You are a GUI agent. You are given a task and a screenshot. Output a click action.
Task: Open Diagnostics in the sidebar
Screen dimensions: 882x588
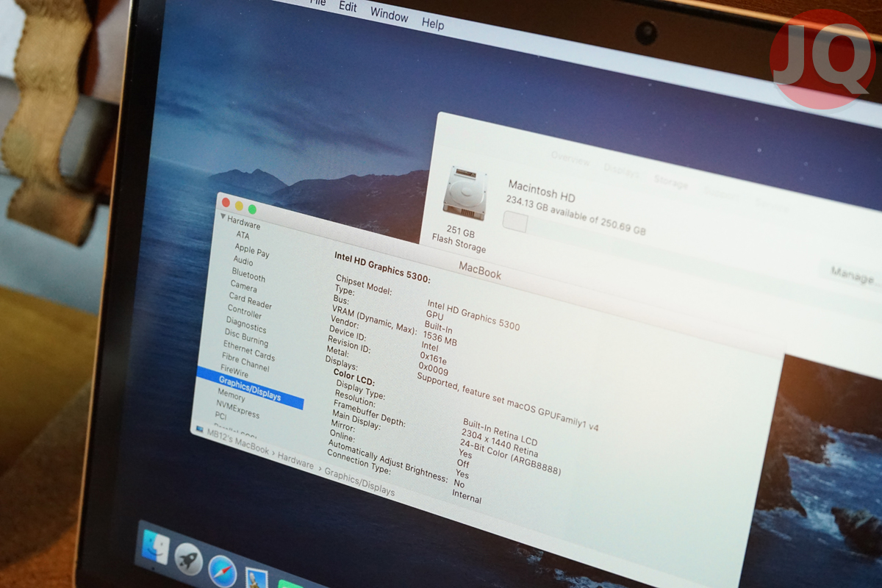click(x=246, y=324)
